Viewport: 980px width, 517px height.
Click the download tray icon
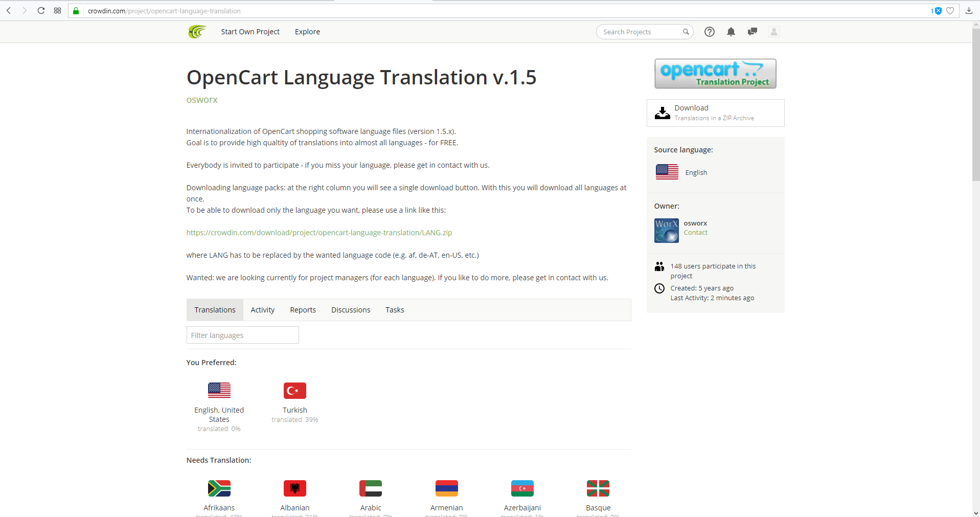tap(662, 113)
